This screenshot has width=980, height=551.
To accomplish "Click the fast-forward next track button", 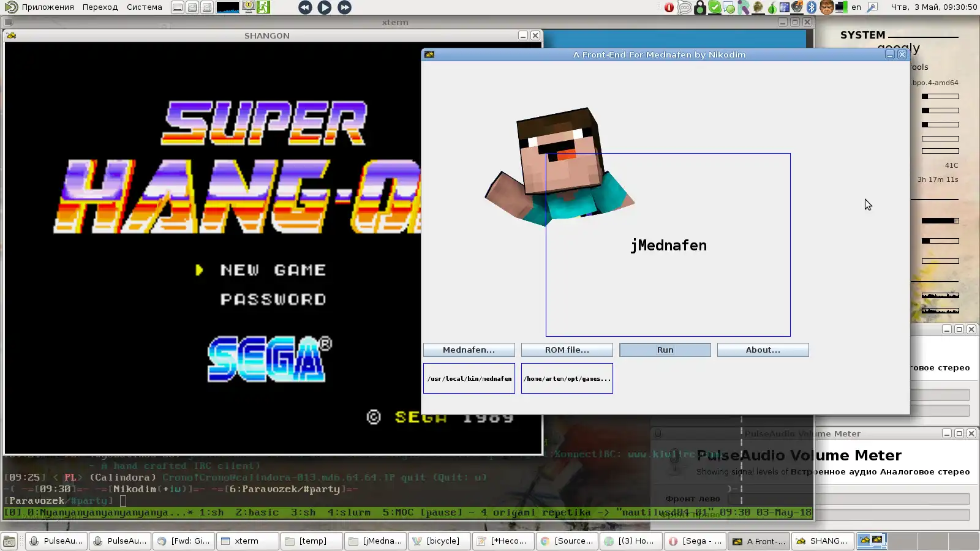I will pos(345,7).
